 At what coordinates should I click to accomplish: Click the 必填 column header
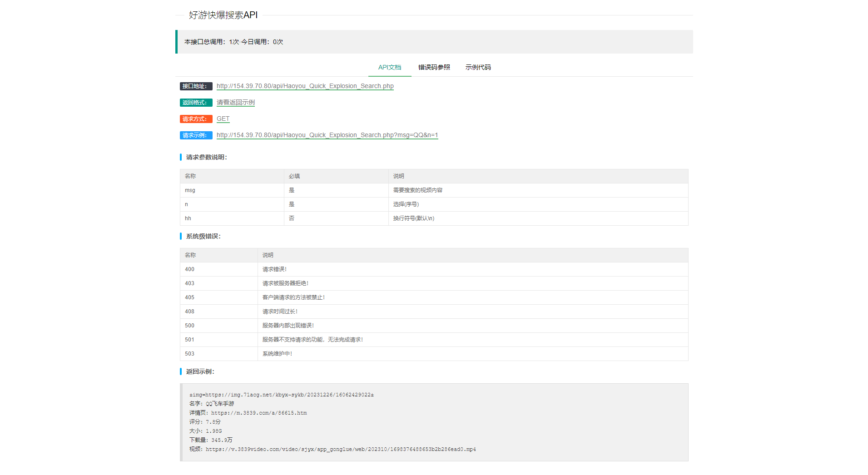tap(294, 176)
